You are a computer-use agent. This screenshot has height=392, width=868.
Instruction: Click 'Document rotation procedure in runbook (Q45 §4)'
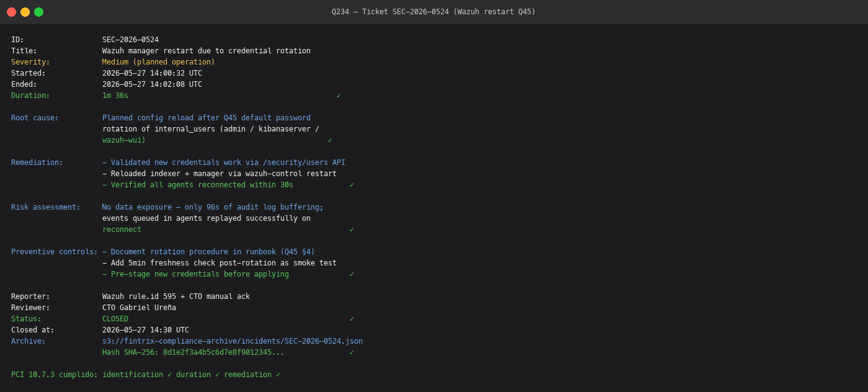(x=213, y=252)
